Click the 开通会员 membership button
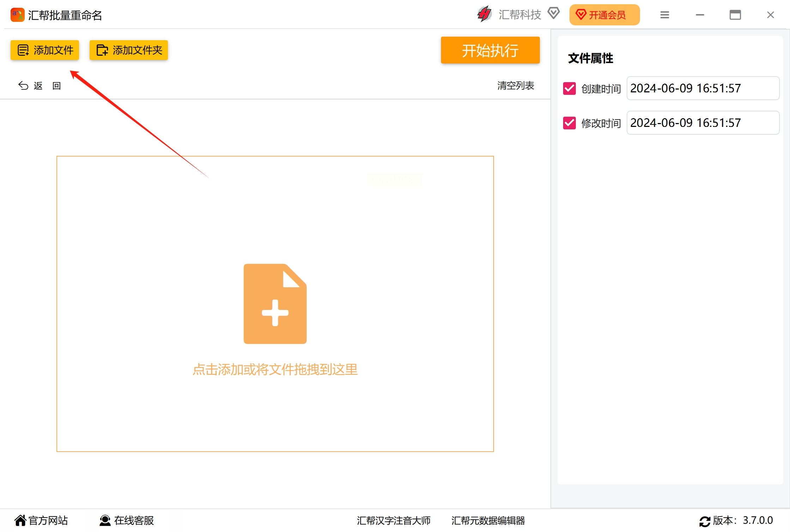 click(604, 15)
